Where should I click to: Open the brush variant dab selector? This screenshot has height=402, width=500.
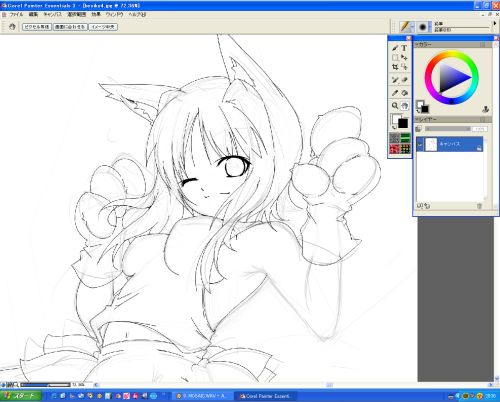pyautogui.click(x=423, y=27)
